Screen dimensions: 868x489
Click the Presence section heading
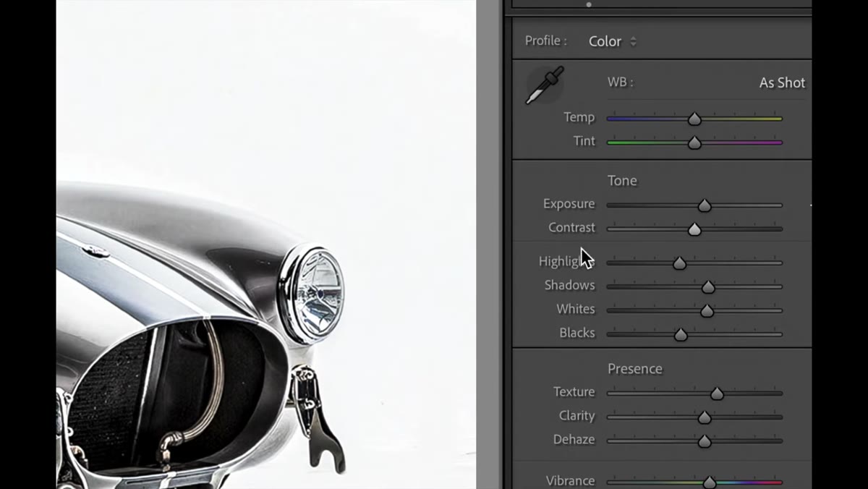[635, 368]
